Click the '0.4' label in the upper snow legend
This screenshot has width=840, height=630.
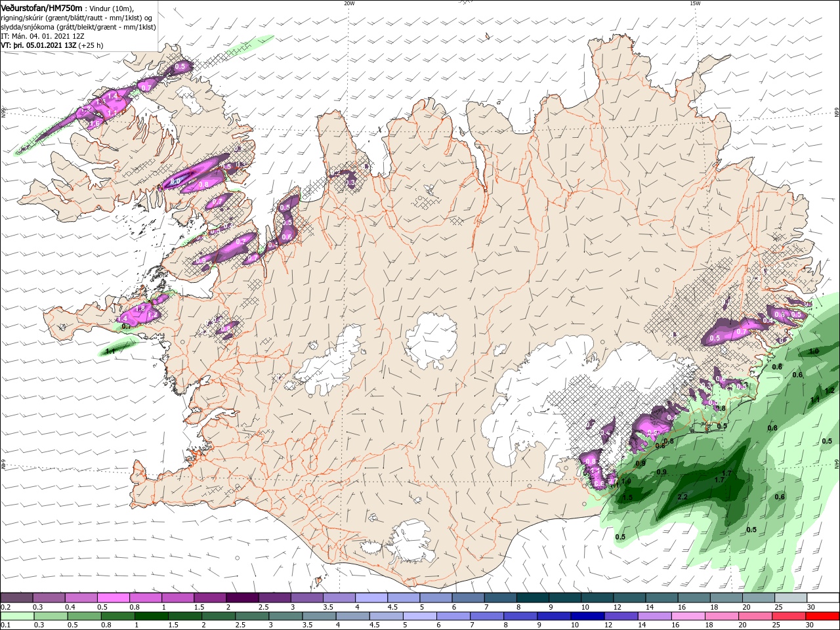coord(70,607)
